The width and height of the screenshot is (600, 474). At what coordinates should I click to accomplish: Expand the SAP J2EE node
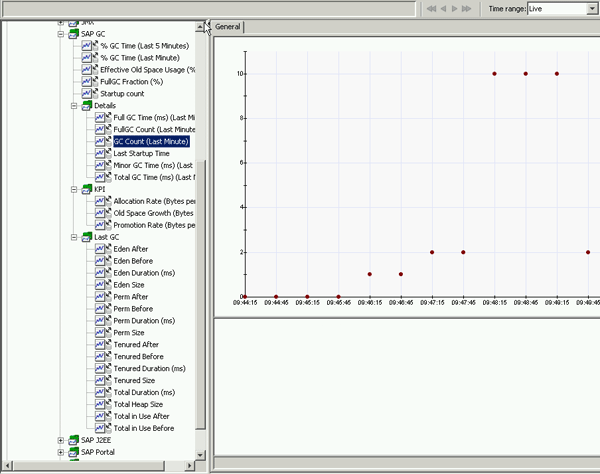[x=61, y=440]
